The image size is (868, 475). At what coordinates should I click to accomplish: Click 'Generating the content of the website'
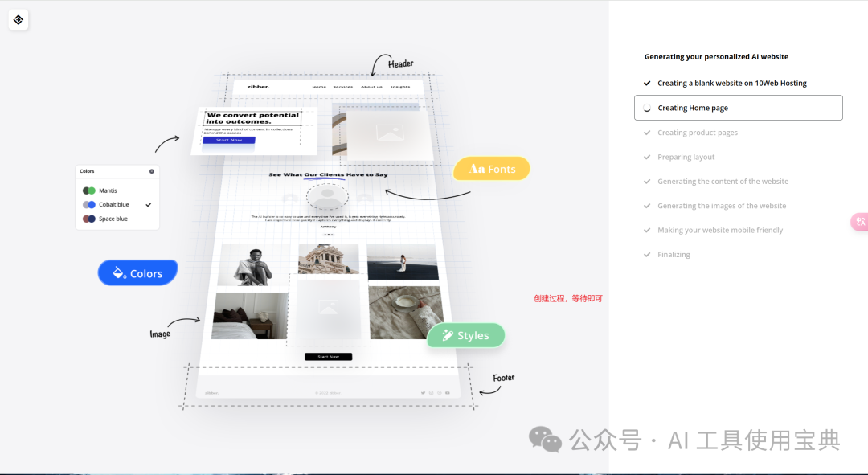point(723,181)
